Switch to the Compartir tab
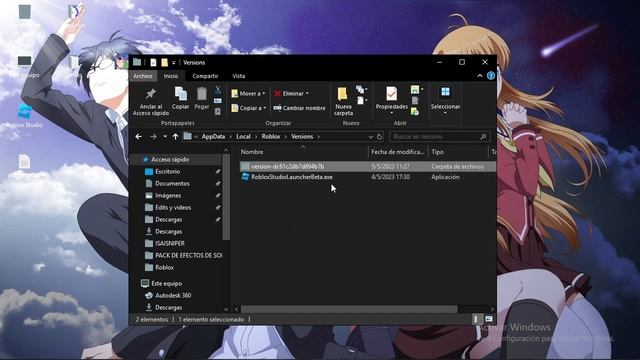 (205, 76)
